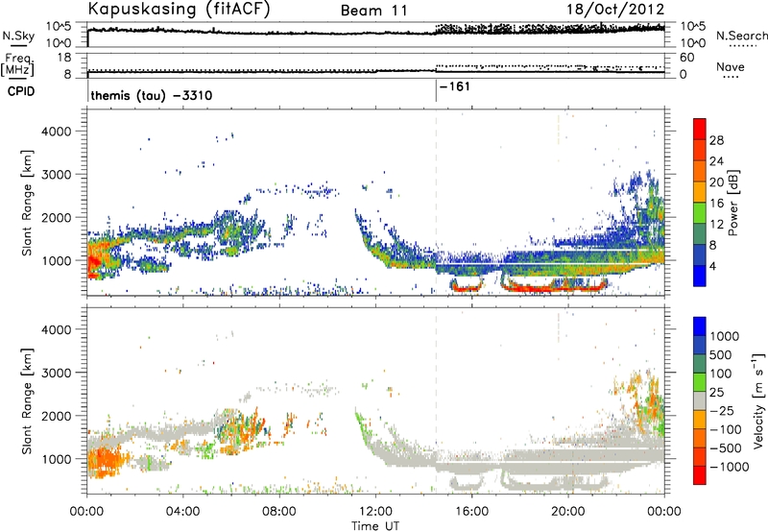768x532 pixels.
Task: Click the "themis (tau) -3310" CPID entry
Action: (x=152, y=95)
